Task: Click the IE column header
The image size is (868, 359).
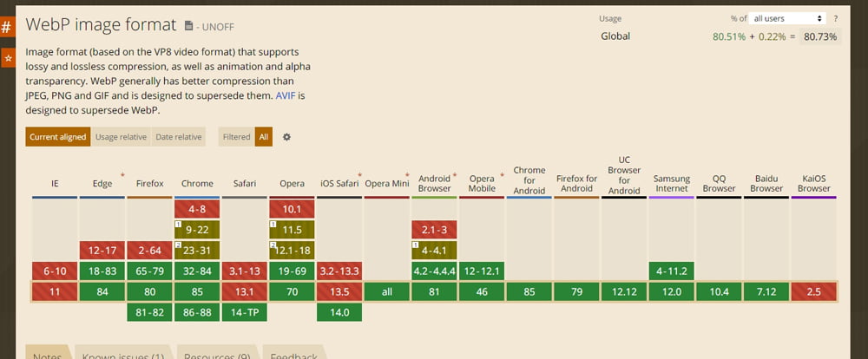Action: [55, 184]
